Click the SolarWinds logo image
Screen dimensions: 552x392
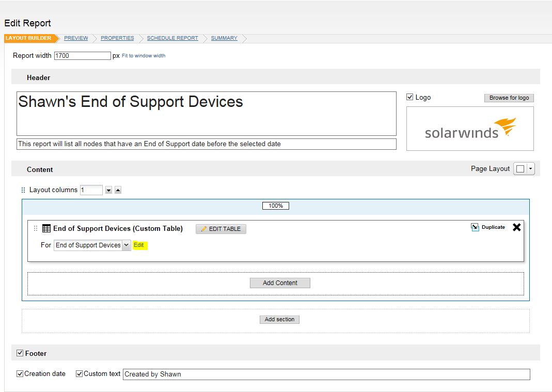(470, 129)
